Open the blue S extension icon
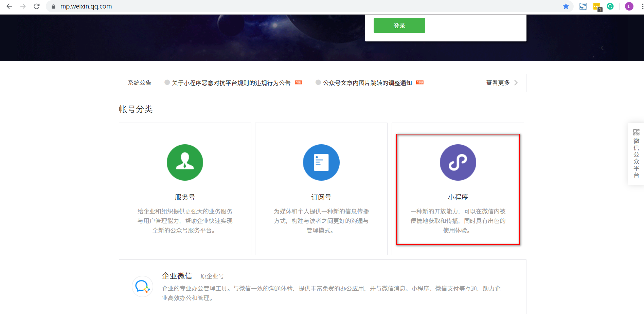This screenshot has height=327, width=644. (x=583, y=6)
